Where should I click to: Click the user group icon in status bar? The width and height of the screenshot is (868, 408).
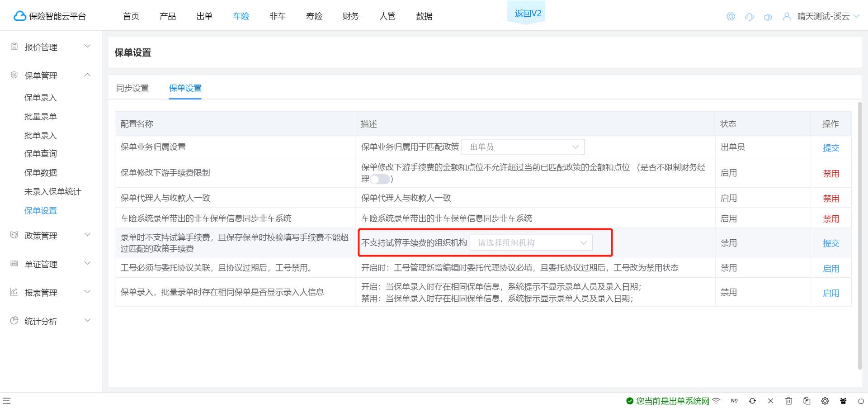pos(843,401)
